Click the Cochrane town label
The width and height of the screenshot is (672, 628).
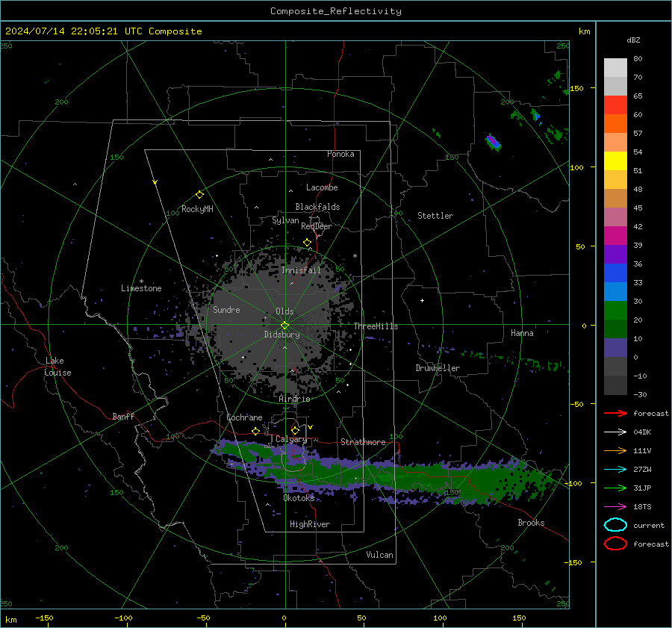[244, 417]
